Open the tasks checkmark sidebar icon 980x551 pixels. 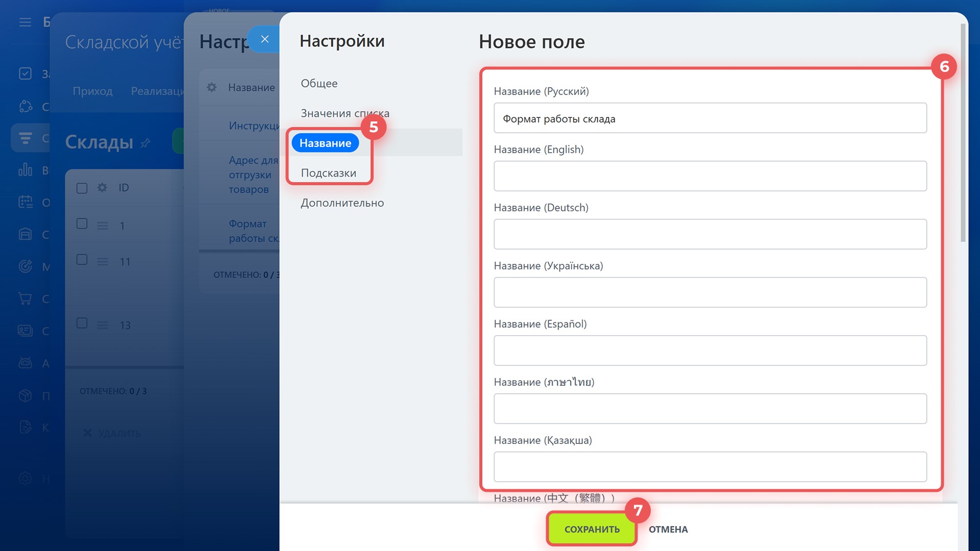[25, 74]
